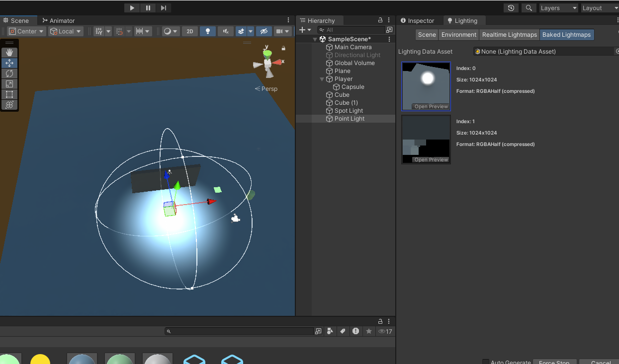
Task: Open the Local handle rotation dropdown
Action: click(x=66, y=31)
